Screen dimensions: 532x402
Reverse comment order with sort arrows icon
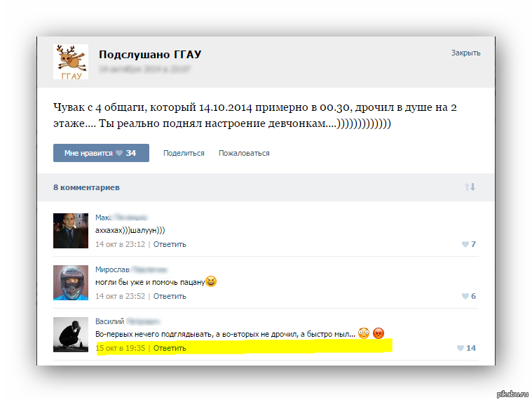click(x=470, y=187)
